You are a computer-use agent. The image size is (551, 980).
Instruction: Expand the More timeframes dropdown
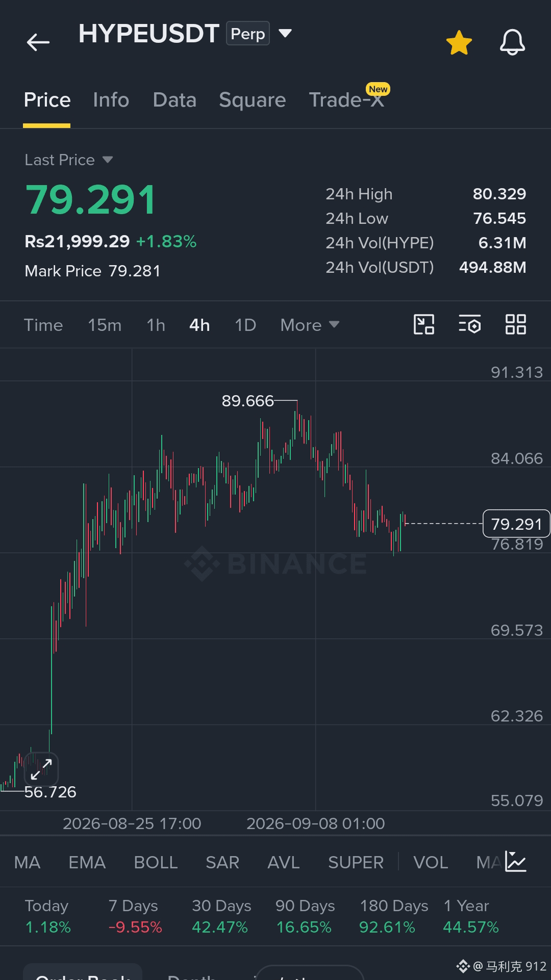point(310,325)
